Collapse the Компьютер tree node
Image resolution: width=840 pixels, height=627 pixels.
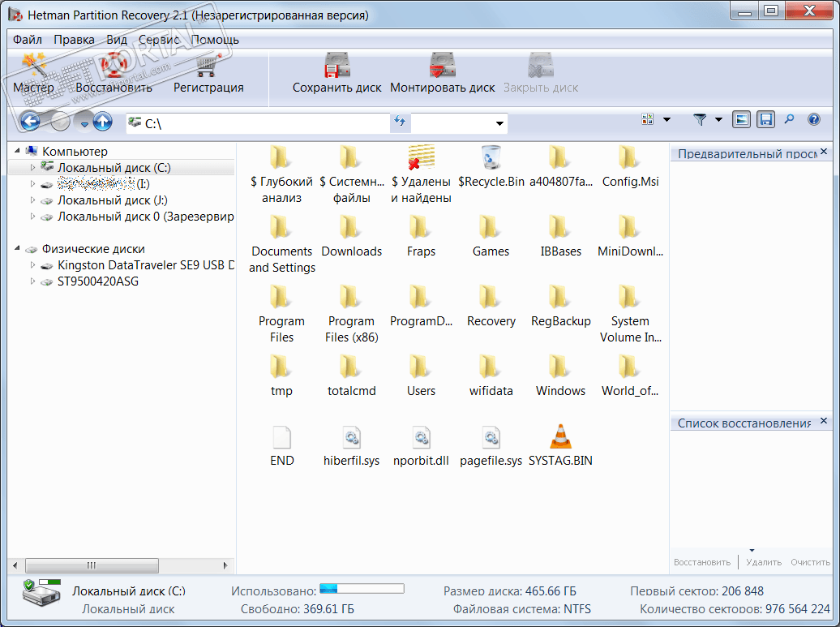17,151
